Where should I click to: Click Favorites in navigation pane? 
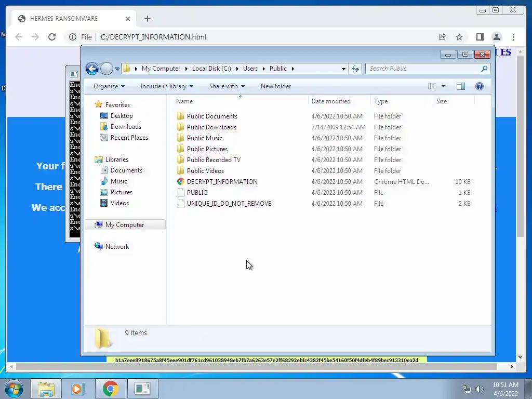[117, 105]
